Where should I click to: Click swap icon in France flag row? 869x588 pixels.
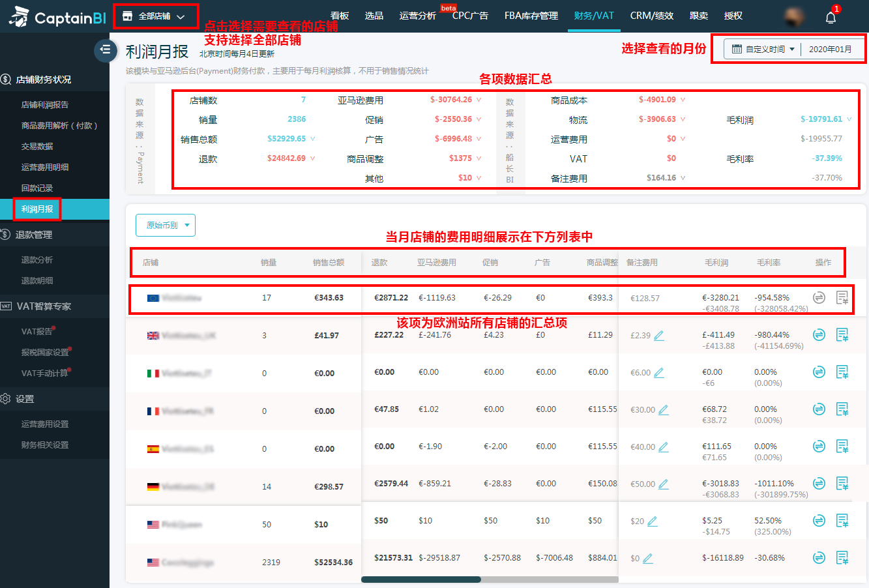[819, 409]
